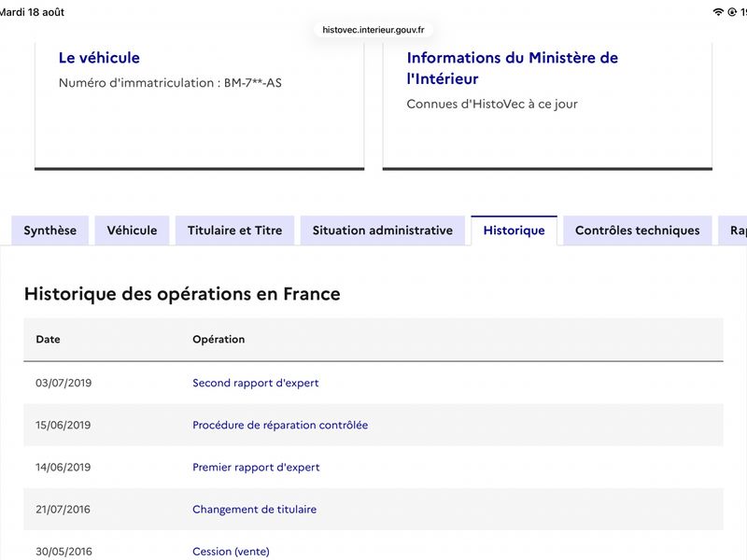The image size is (747, 560).
Task: Open the Synthèse tab
Action: point(50,231)
